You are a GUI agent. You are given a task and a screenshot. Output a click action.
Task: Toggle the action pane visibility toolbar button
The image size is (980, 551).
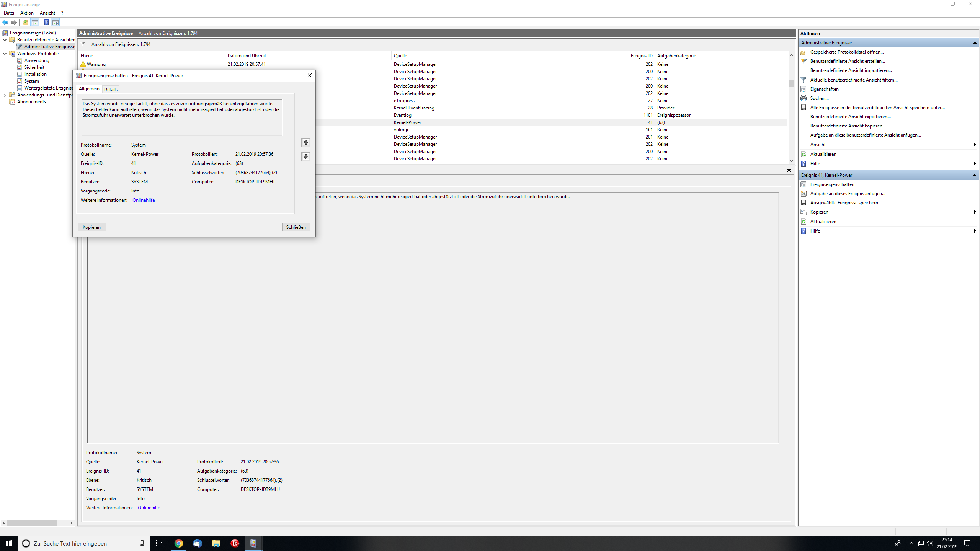(x=56, y=22)
